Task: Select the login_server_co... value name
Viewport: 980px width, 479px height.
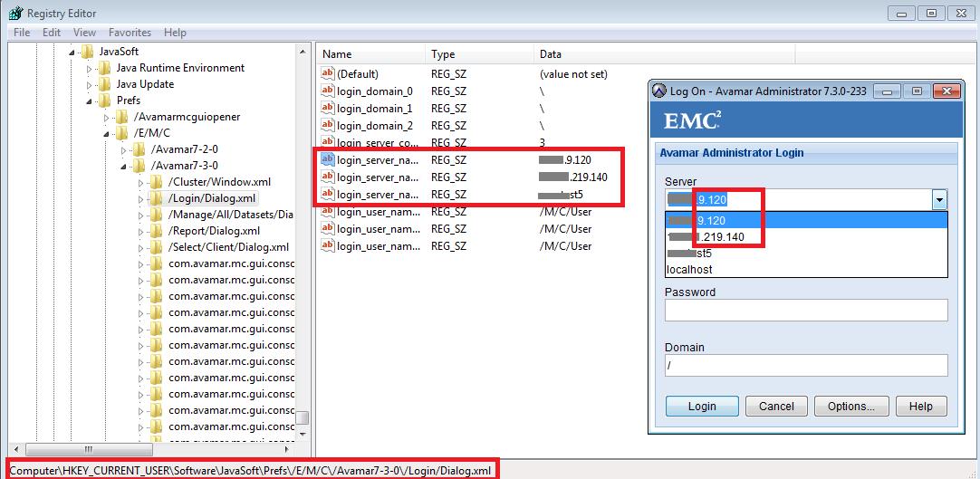Action: pyautogui.click(x=378, y=142)
